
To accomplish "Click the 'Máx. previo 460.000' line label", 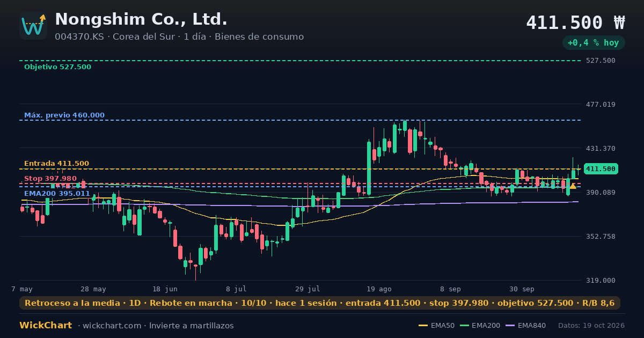I will pos(64,115).
